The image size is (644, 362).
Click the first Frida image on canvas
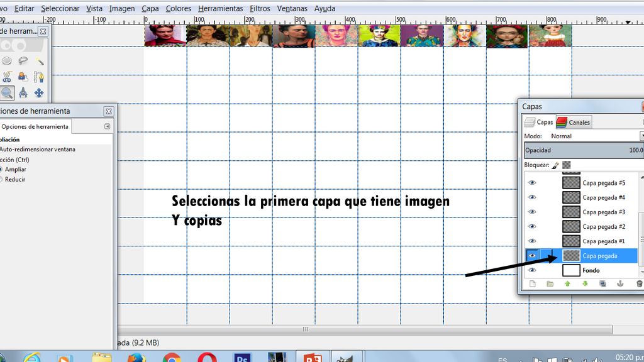[165, 36]
